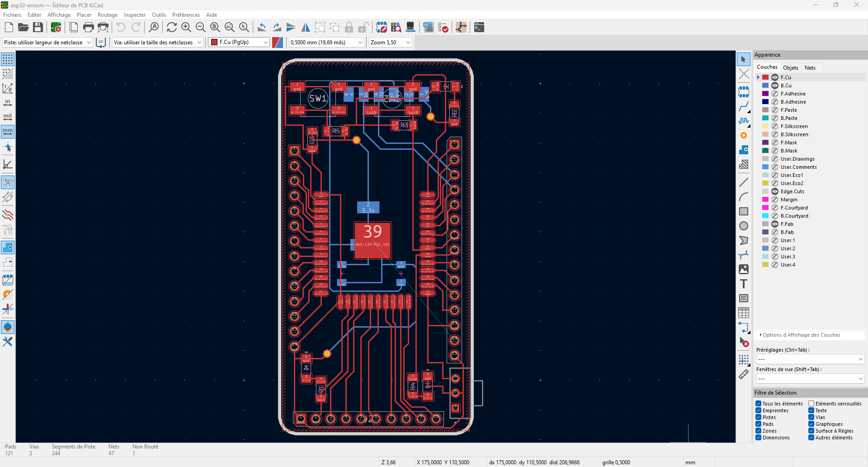Toggle automatic track width button
Image resolution: width=868 pixels, height=467 pixels.
[101, 43]
